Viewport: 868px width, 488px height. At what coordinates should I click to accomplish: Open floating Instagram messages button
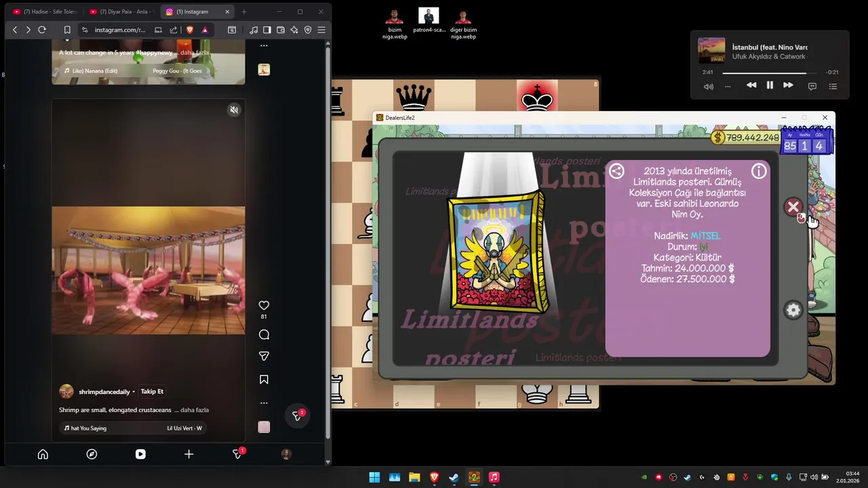(x=297, y=415)
